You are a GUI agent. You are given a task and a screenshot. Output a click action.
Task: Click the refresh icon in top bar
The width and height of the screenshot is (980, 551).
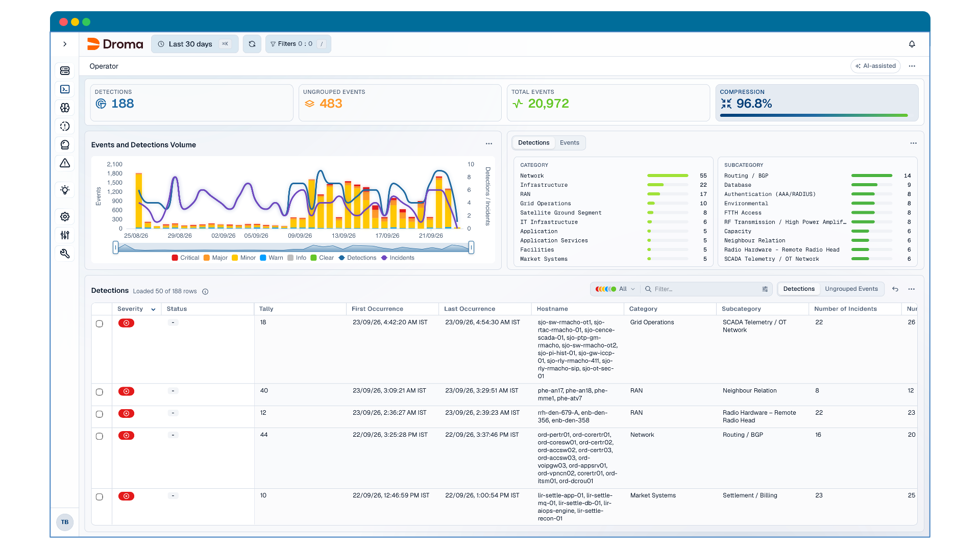click(x=252, y=44)
